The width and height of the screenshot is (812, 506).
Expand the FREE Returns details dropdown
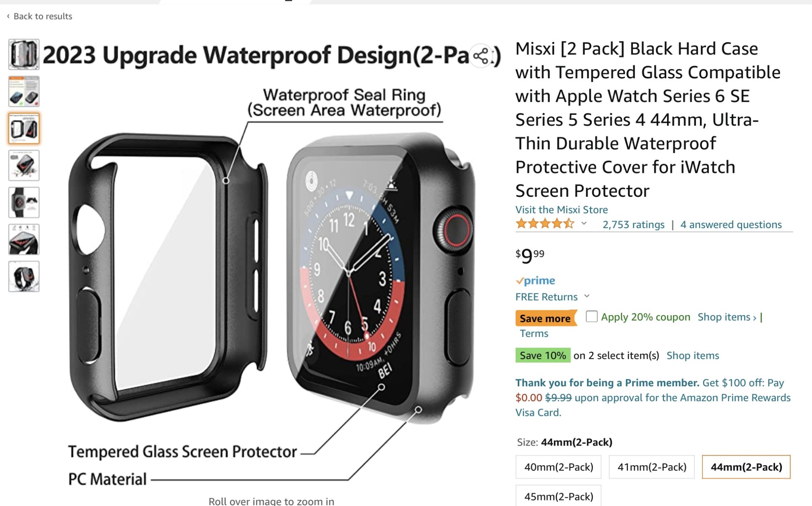(587, 296)
